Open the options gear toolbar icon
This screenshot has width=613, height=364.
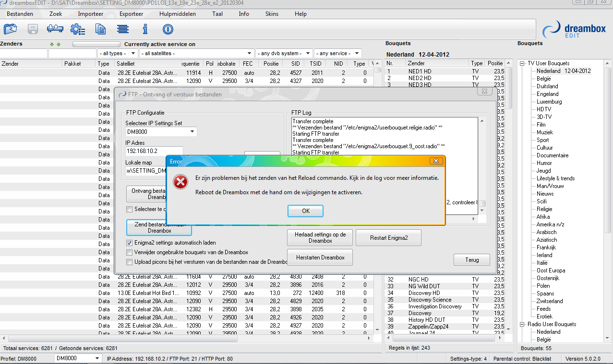(77, 29)
